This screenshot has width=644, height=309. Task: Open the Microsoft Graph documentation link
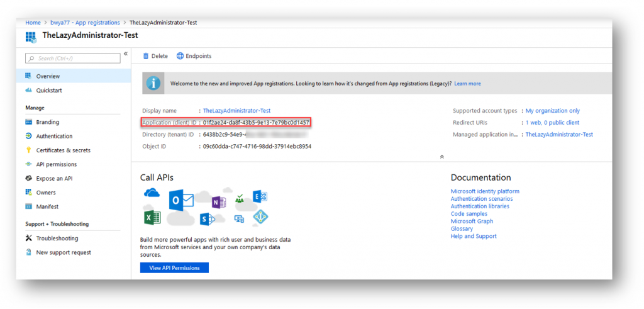(x=472, y=221)
